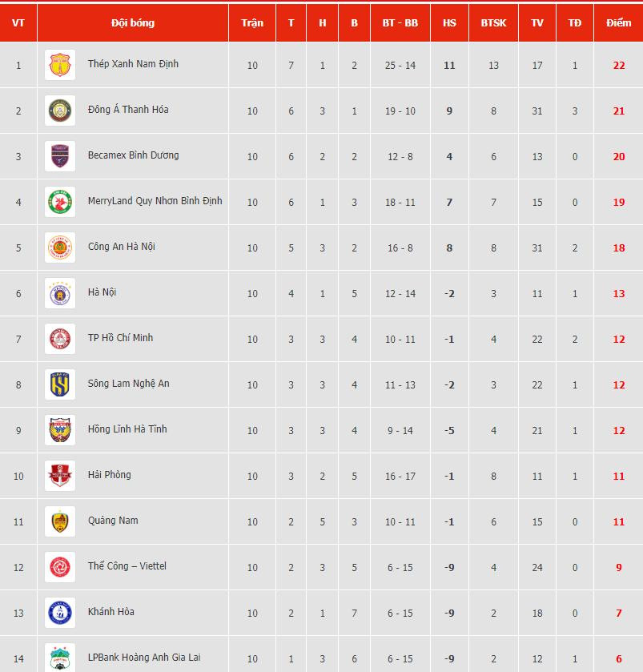Image resolution: width=643 pixels, height=672 pixels.
Task: Click the Hồng Lĩnh Hà Tĩnh logo
Action: point(60,430)
